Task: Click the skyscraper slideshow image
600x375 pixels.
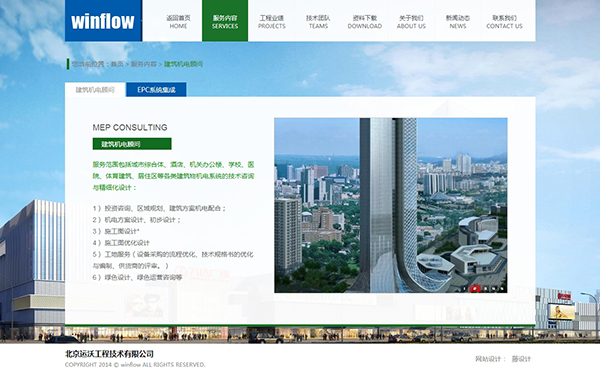Action: click(x=391, y=205)
